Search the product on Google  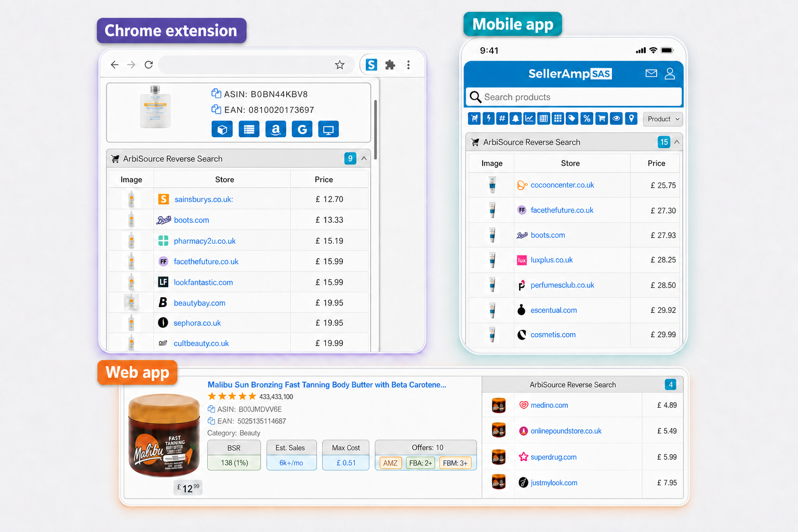(302, 129)
